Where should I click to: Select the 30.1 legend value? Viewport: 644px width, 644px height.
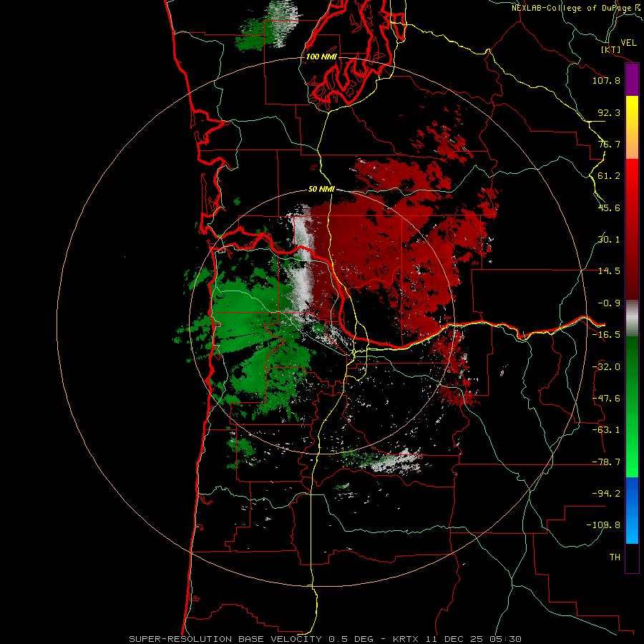[609, 240]
